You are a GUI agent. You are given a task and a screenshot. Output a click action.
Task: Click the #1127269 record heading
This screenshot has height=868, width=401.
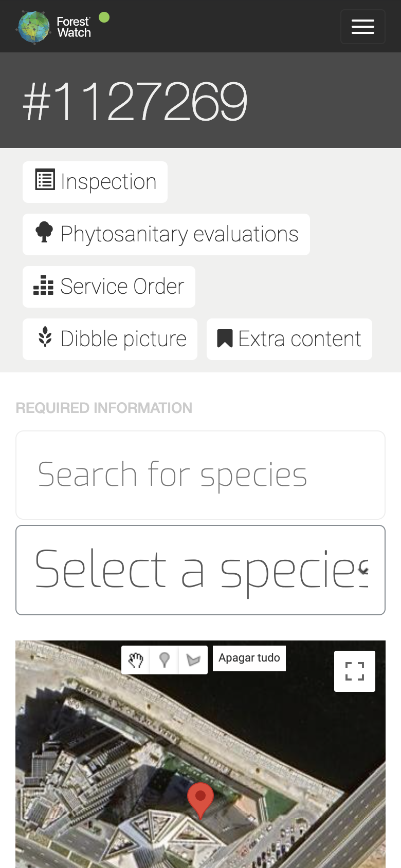click(135, 101)
